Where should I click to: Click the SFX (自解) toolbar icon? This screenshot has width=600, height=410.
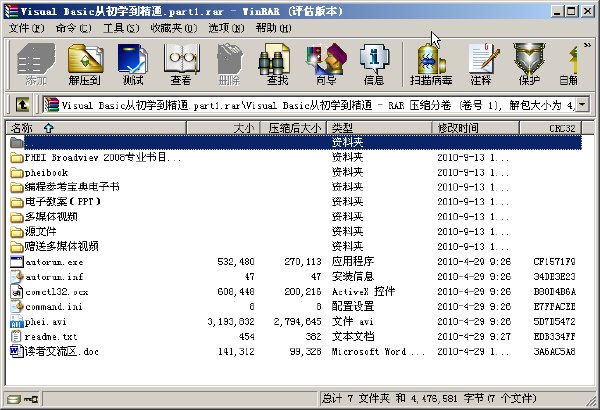click(x=570, y=63)
